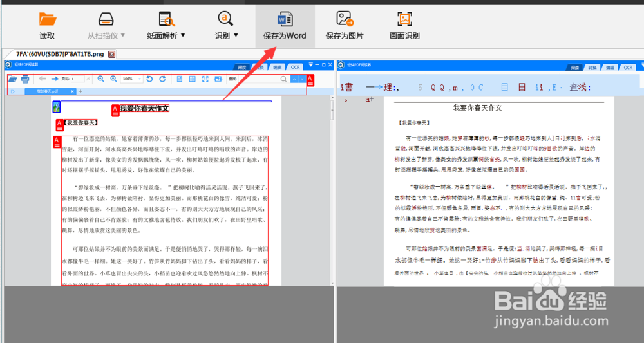
Task: Select the 编辑 tab in right result pane
Action: click(610, 67)
